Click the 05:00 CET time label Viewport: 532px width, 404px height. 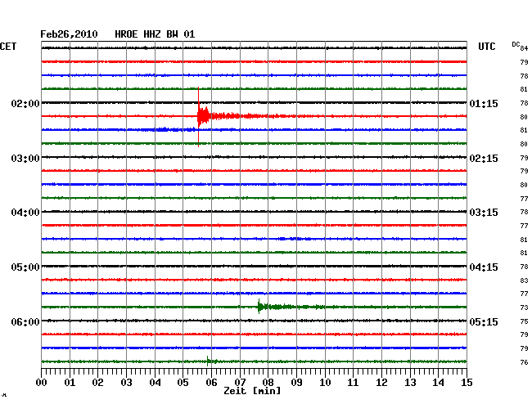pos(25,267)
